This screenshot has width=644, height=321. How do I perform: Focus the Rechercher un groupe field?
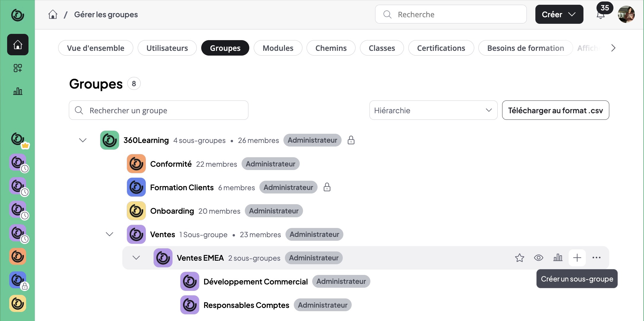coord(158,110)
